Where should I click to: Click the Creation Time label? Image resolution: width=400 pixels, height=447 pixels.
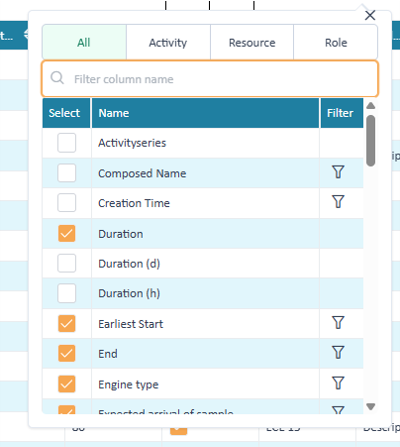(134, 203)
